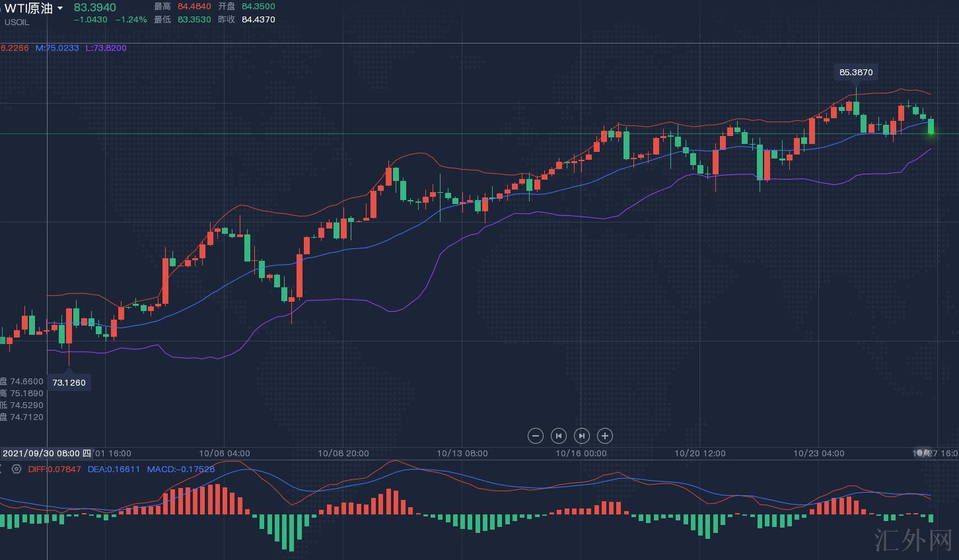The image size is (959, 560).
Task: Jump chart forward with next icon
Action: 582,436
